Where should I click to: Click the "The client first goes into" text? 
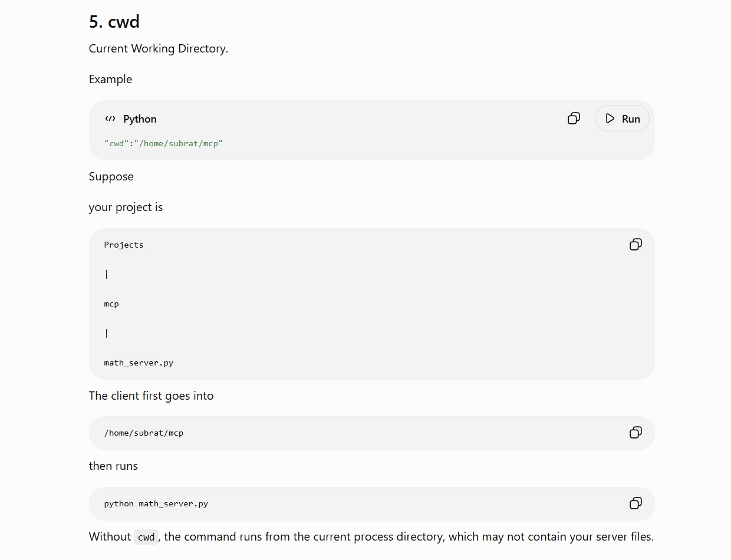(152, 396)
